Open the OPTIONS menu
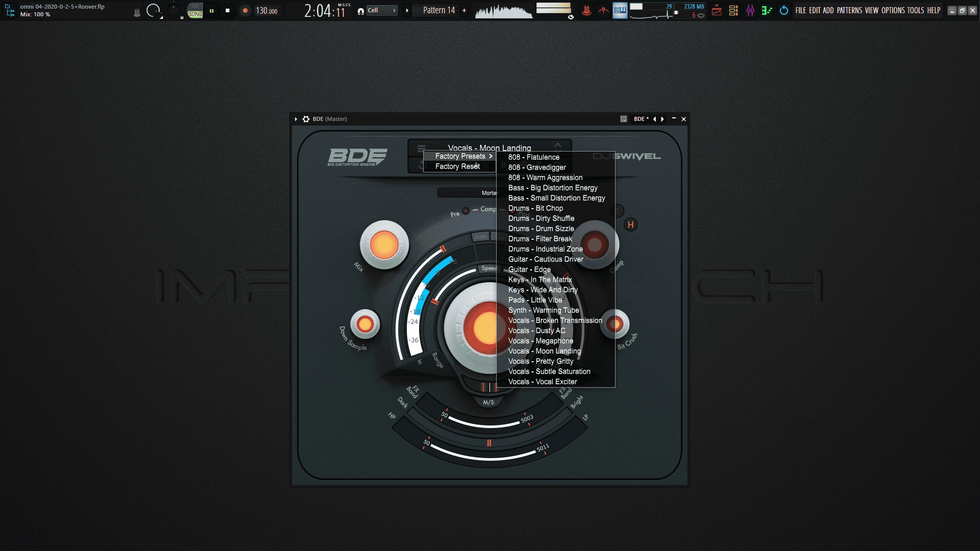 click(x=893, y=10)
